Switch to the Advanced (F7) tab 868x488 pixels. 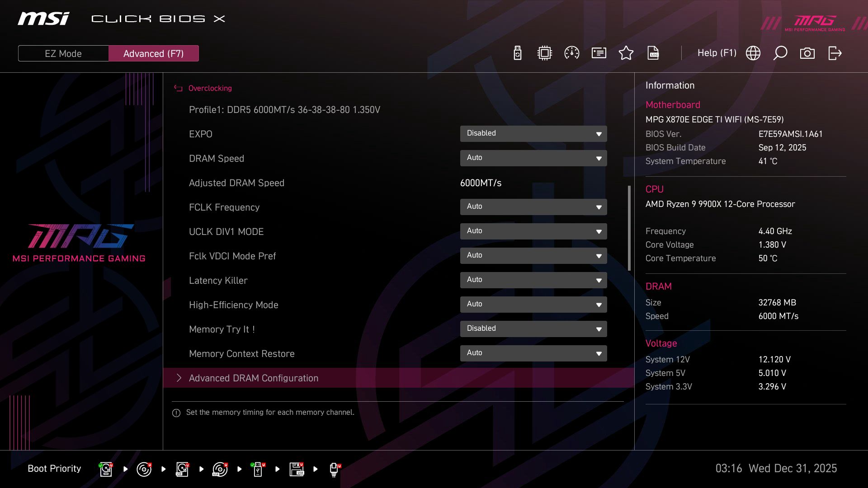tap(153, 53)
